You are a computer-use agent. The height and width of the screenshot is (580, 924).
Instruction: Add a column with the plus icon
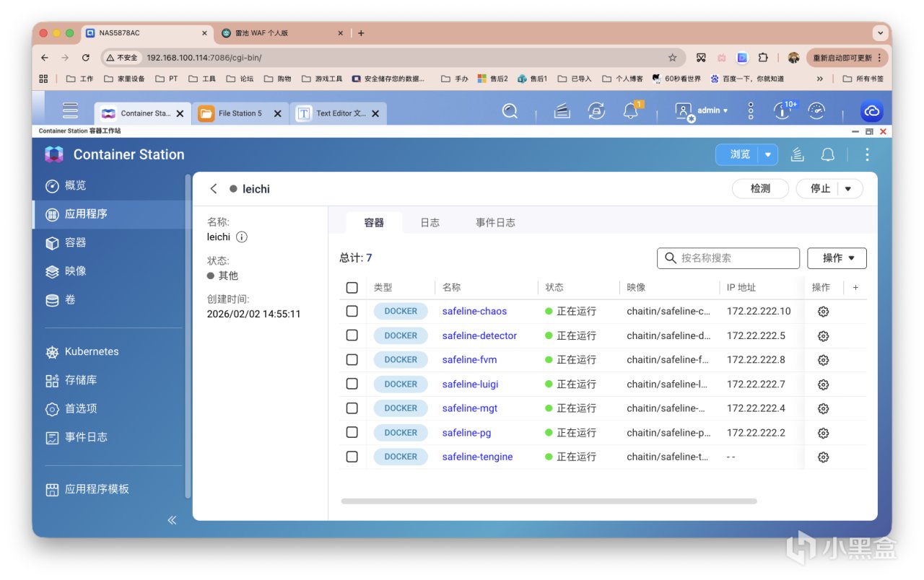point(856,287)
